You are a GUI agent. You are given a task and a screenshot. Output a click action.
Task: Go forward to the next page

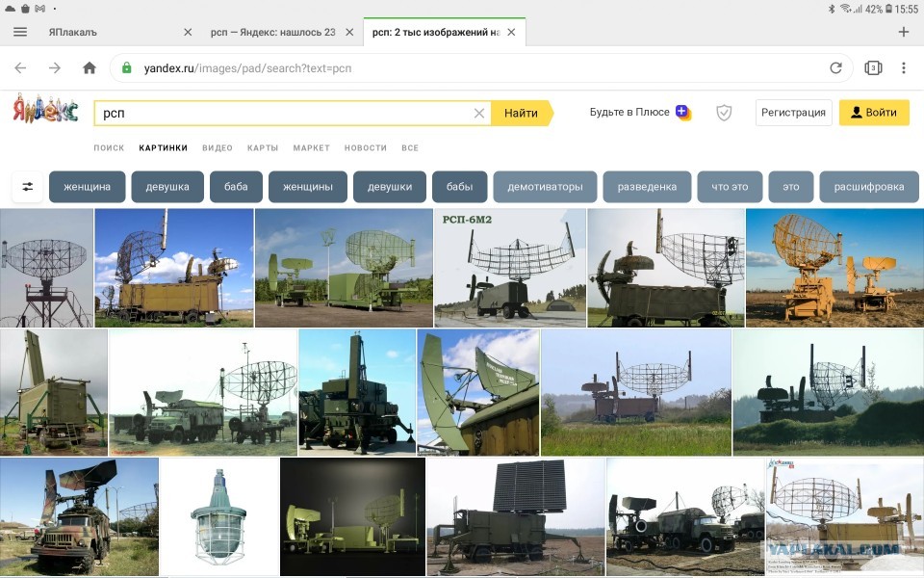point(55,67)
